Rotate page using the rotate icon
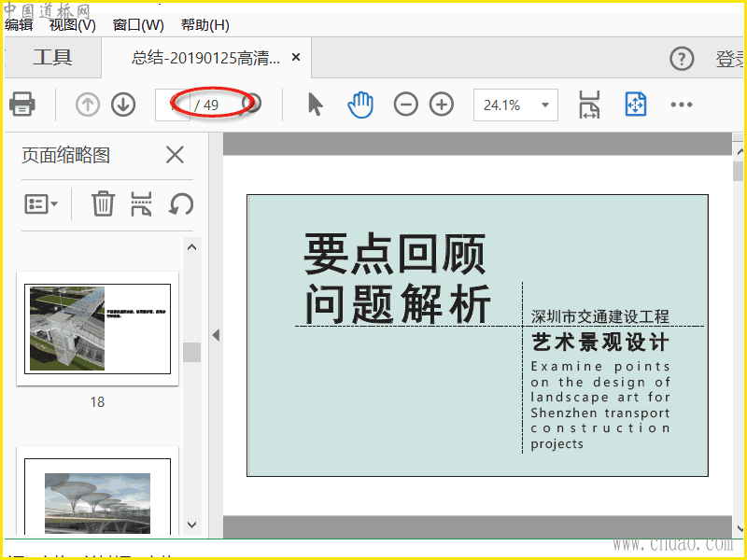 tap(180, 203)
